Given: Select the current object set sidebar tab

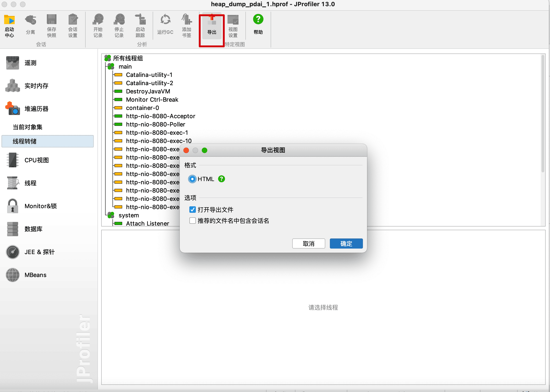Looking at the screenshot, I should 28,127.
